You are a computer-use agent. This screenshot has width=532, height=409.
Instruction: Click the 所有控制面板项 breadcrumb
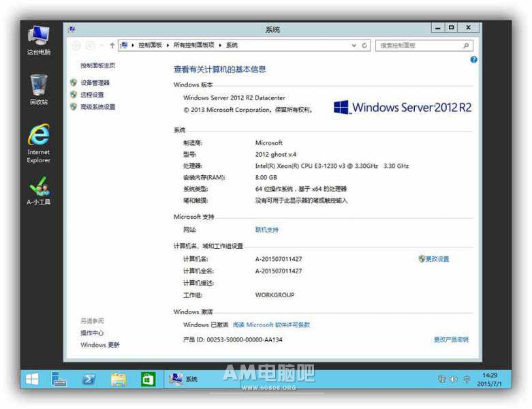click(x=193, y=45)
